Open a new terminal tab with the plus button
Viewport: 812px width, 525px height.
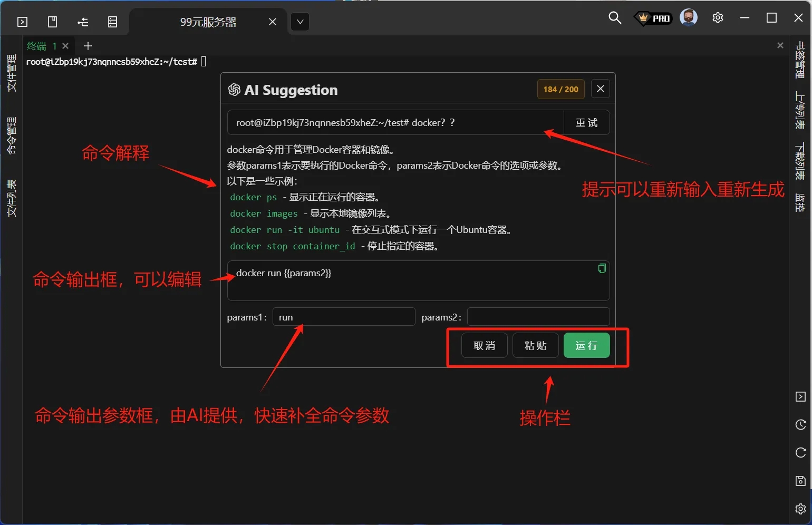(88, 46)
